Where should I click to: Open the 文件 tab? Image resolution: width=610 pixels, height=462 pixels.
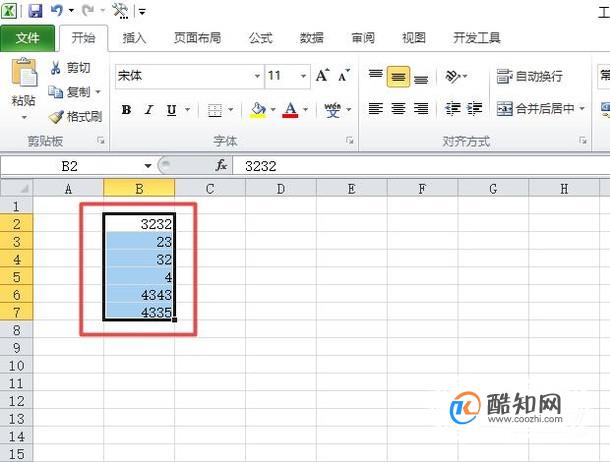[x=27, y=38]
